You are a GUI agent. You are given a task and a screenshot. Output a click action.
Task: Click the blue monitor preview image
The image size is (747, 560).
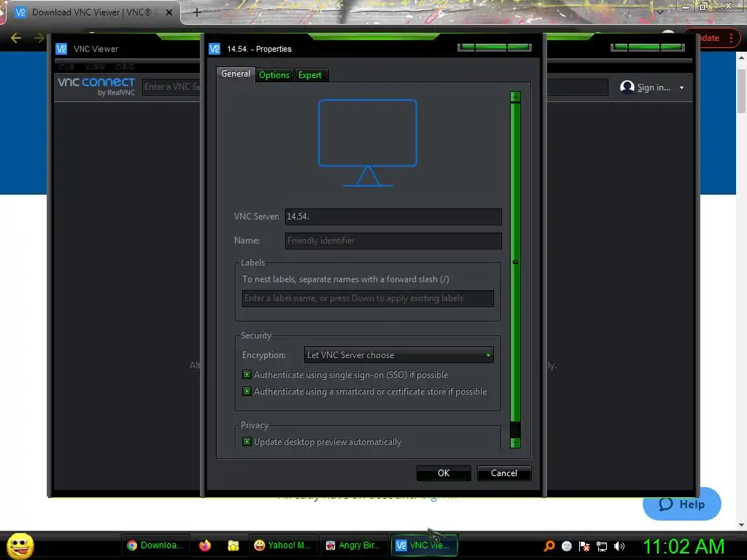coord(368,142)
